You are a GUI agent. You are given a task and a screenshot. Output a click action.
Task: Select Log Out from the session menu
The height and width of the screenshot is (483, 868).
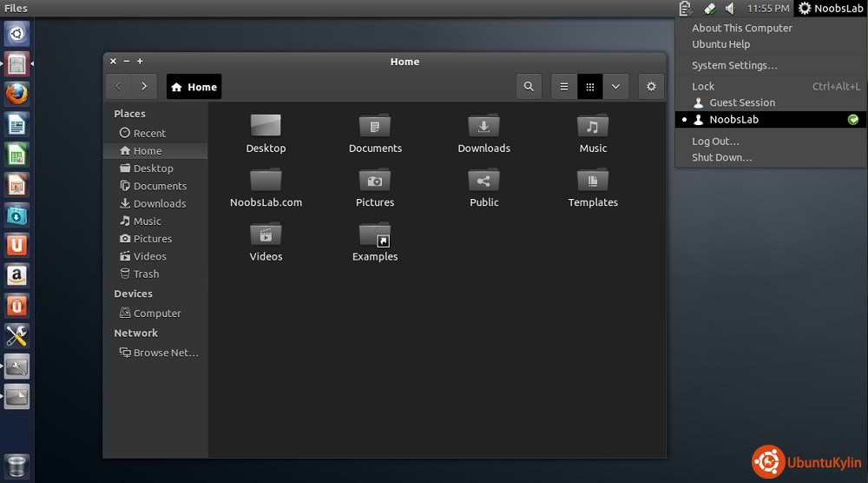point(715,141)
